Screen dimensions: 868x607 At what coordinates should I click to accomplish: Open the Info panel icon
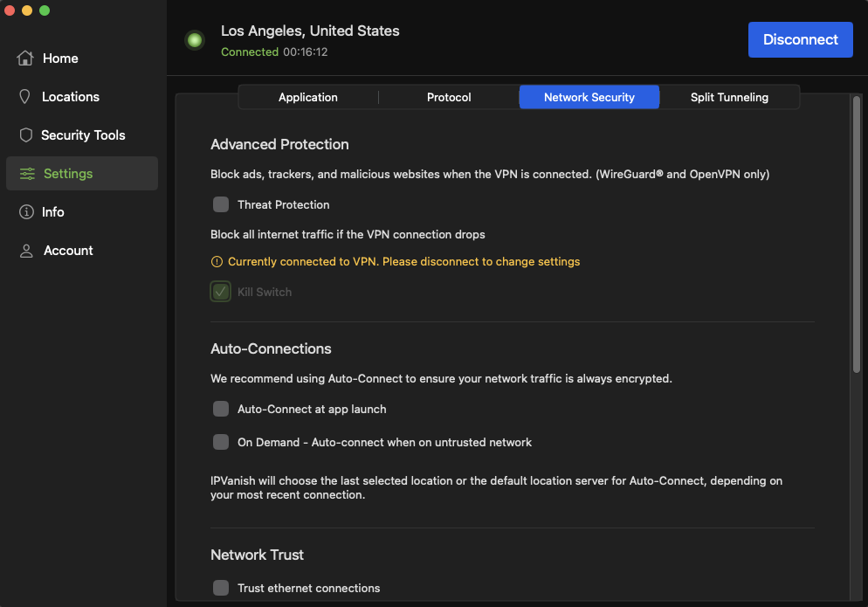point(25,211)
